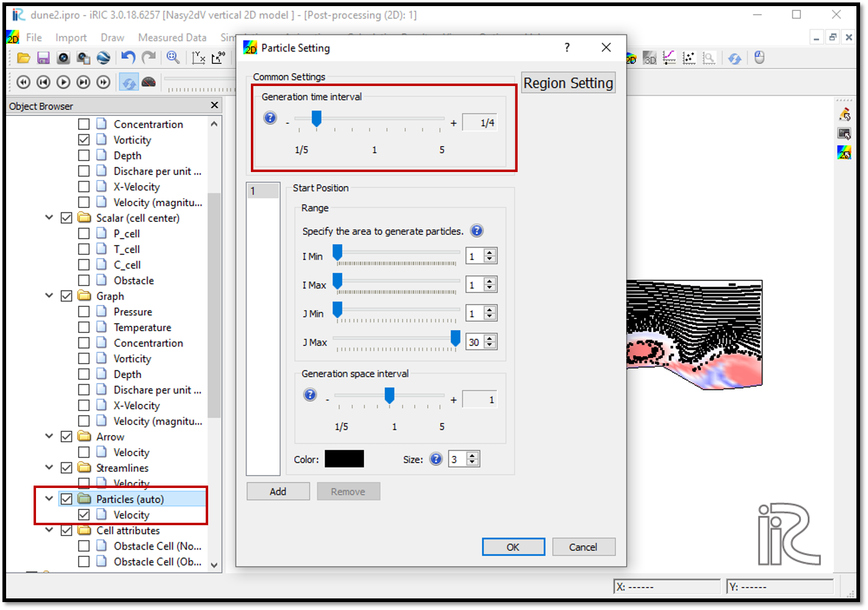The image size is (868, 610).
Task: Focus the 2D post-processing window rainbow icon
Action: pos(845,152)
